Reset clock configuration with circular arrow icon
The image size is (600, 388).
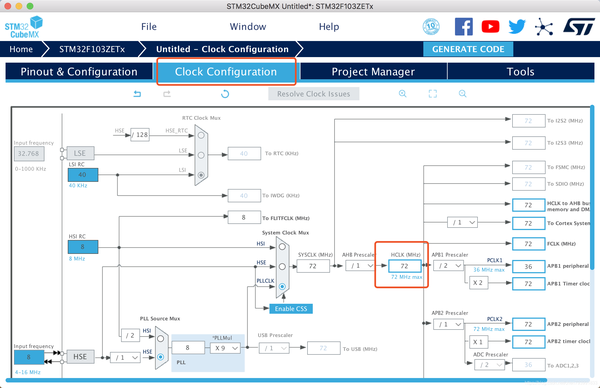click(x=225, y=94)
